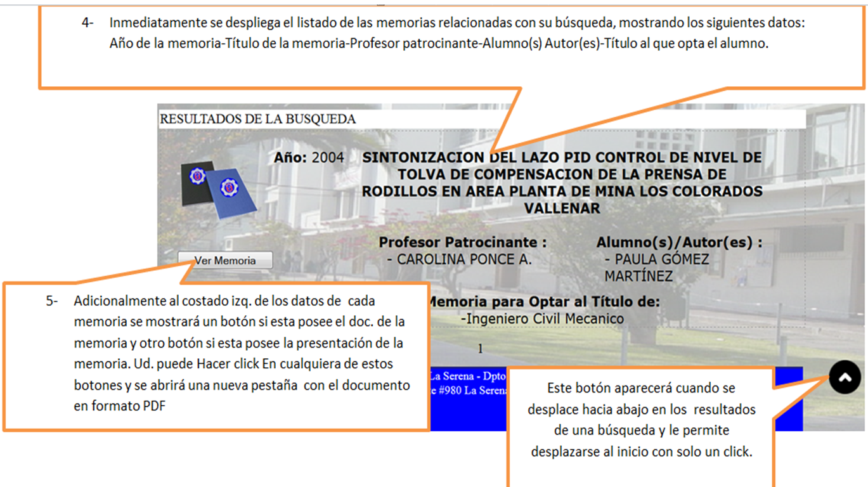Click the Alumno(s)/Autor(es) label

click(680, 242)
